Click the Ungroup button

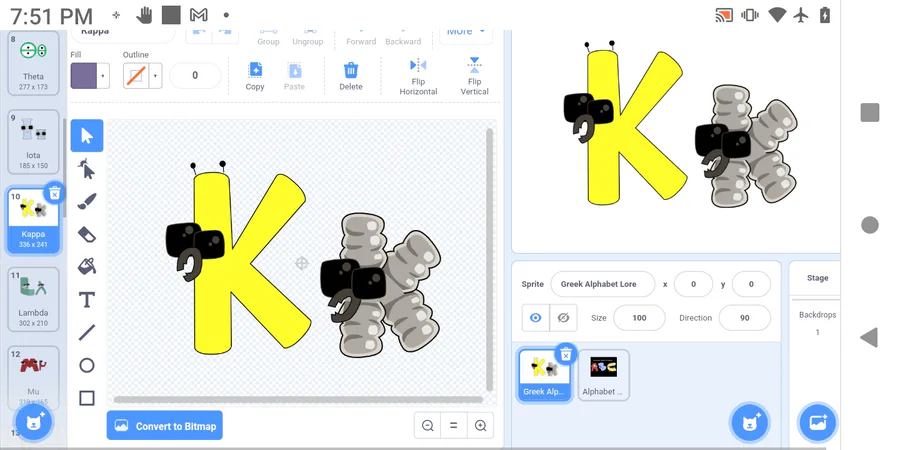tap(308, 37)
